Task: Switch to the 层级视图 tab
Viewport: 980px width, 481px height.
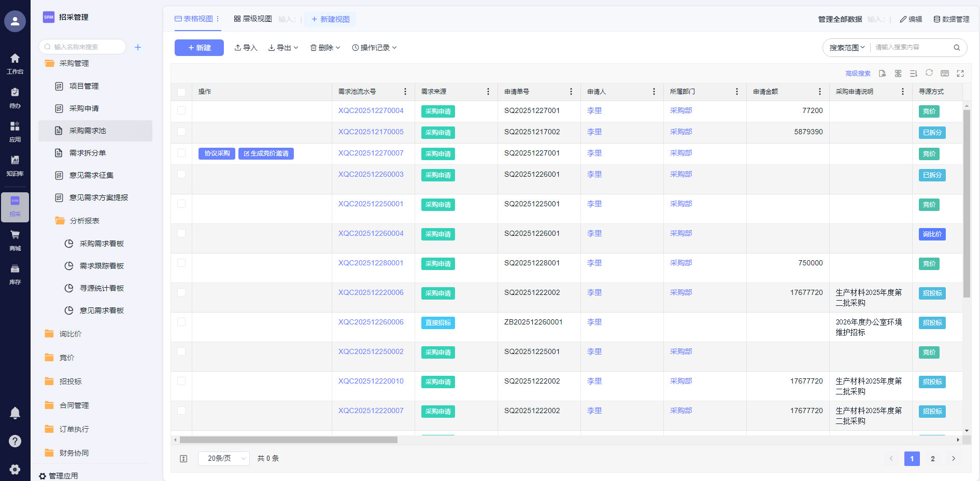Action: (x=253, y=19)
